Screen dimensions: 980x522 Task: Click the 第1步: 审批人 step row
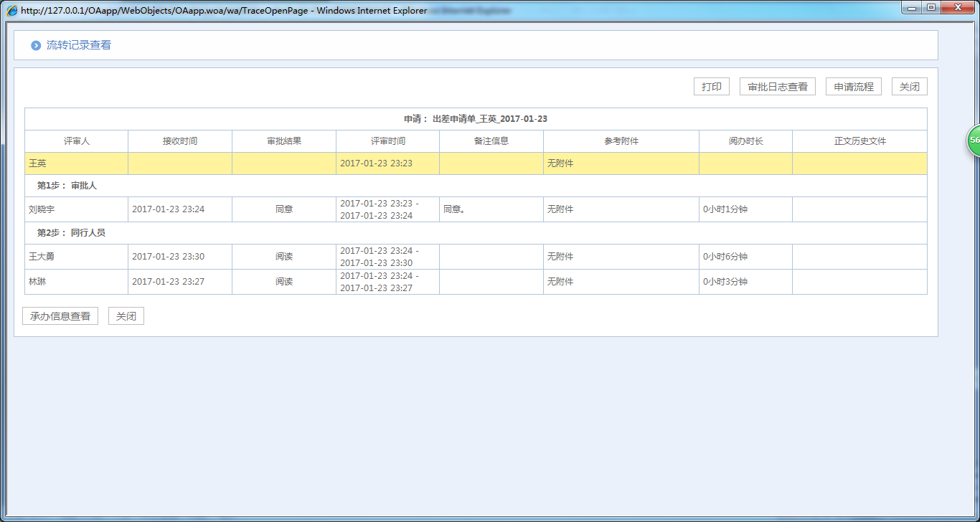coord(67,186)
